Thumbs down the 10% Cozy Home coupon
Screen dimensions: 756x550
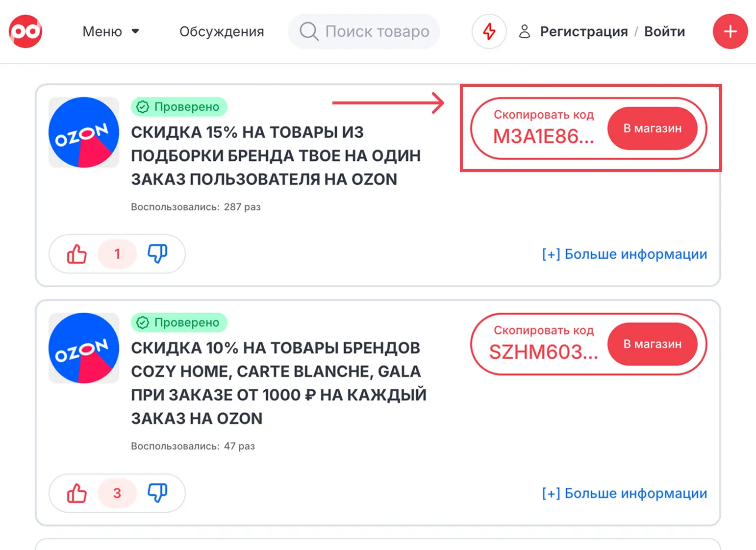coord(157,493)
